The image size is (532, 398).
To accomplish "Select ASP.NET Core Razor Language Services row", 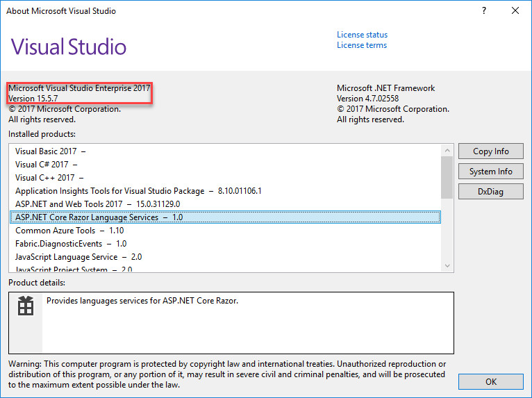I will click(225, 217).
